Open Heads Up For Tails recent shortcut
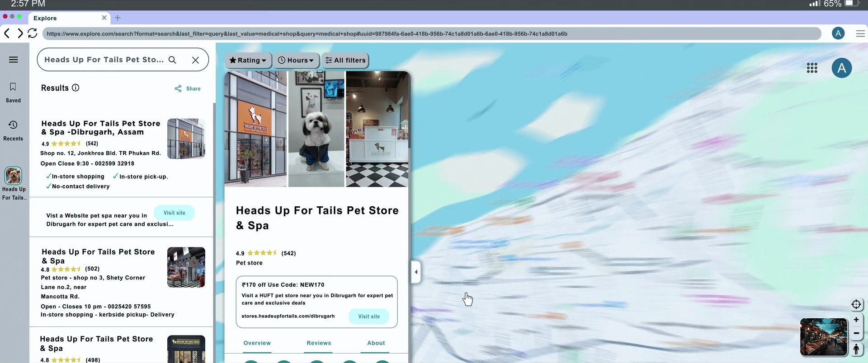The height and width of the screenshot is (363, 868). pyautogui.click(x=14, y=183)
